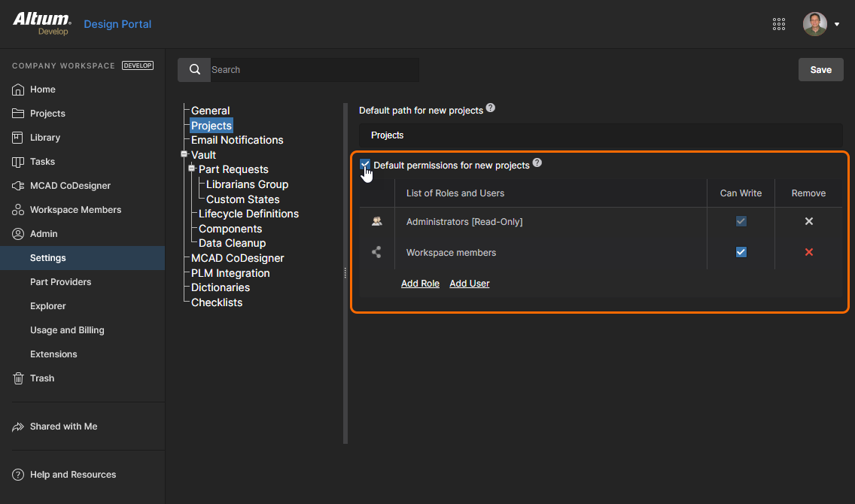855x504 pixels.
Task: Collapse the Vault tree node
Action: point(184,154)
